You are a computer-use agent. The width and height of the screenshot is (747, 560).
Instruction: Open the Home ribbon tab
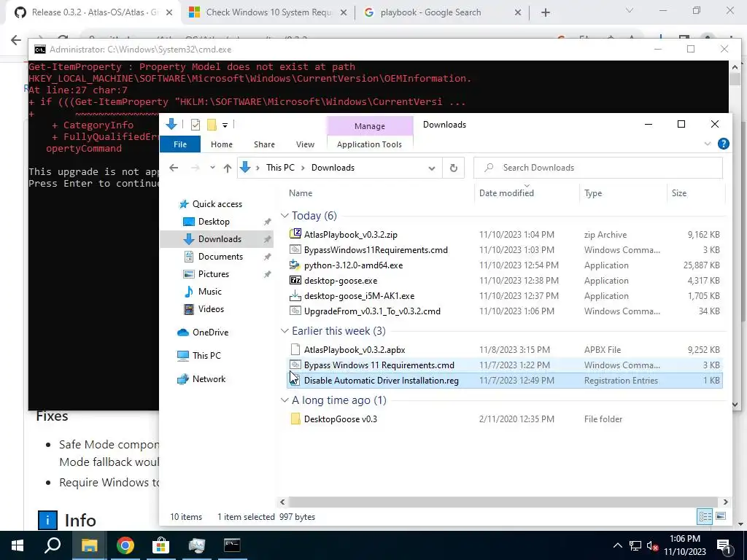(x=222, y=144)
